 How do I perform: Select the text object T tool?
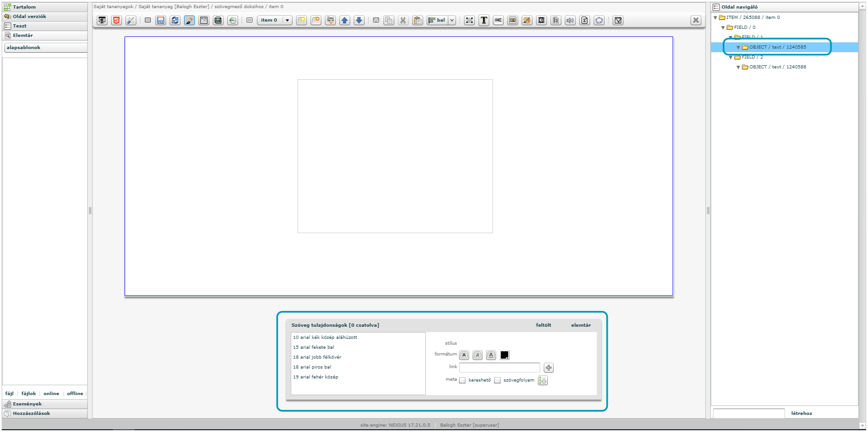(x=484, y=20)
